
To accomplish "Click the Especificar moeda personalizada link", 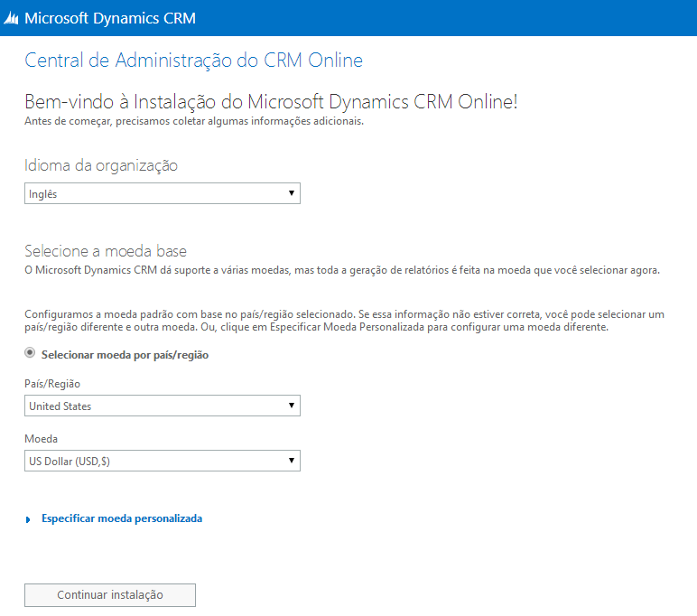I will coord(122,518).
